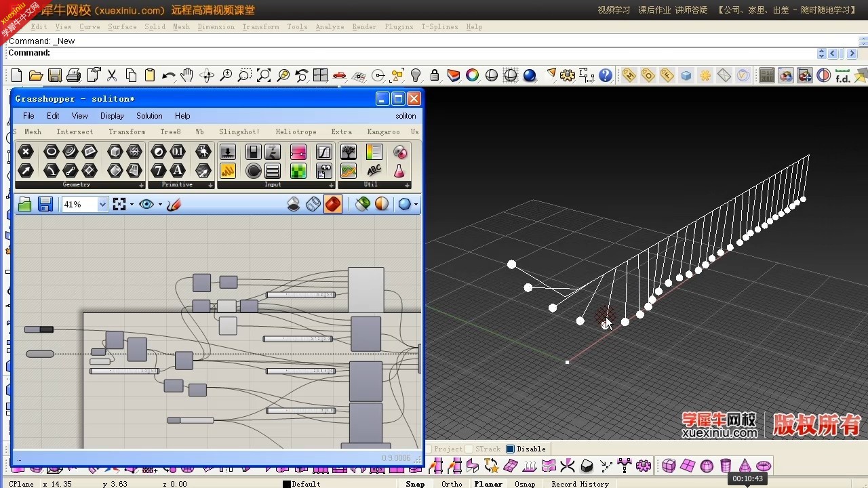Switch to the Kangaroo tab
Image resolution: width=868 pixels, height=488 pixels.
coord(383,131)
